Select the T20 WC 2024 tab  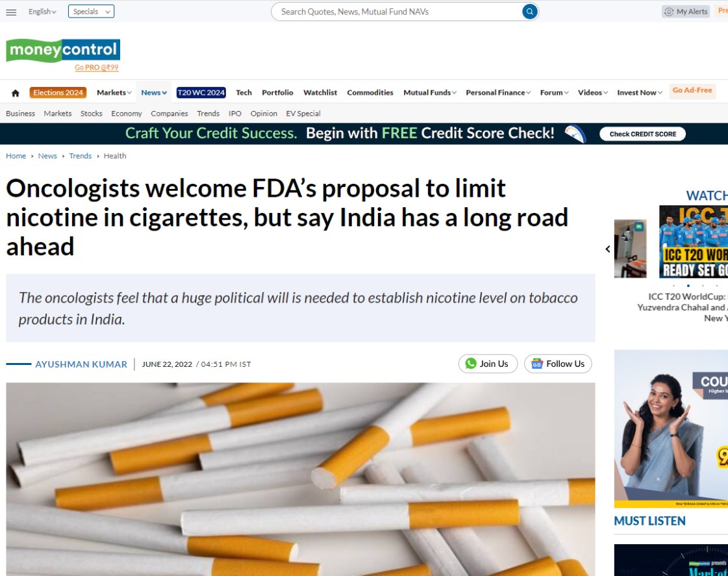pos(201,92)
